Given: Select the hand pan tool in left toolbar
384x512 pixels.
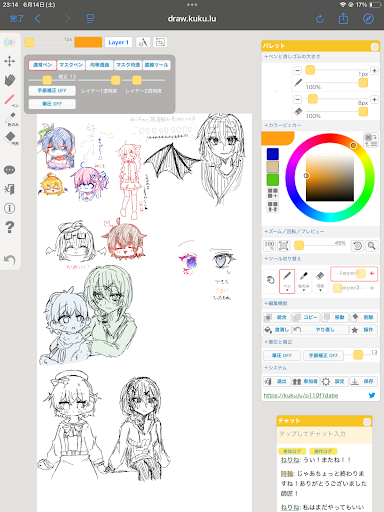Looking at the screenshot, I should pyautogui.click(x=10, y=80).
